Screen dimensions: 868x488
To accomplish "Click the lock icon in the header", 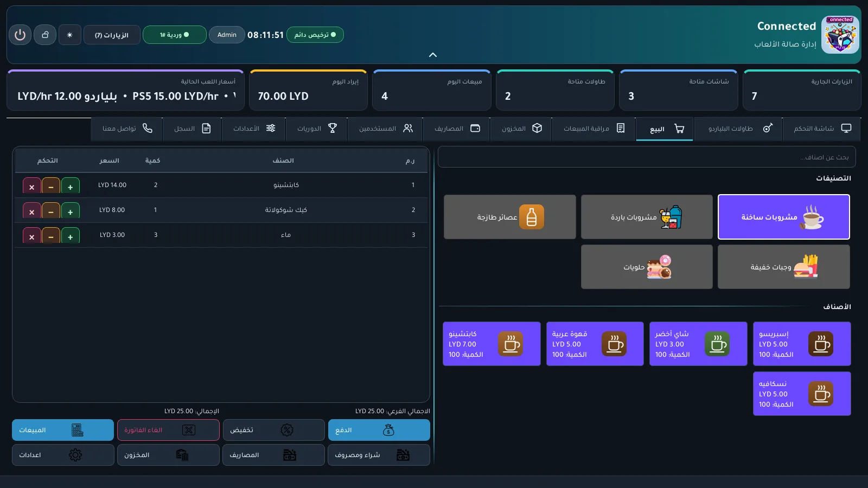I will pos(45,35).
